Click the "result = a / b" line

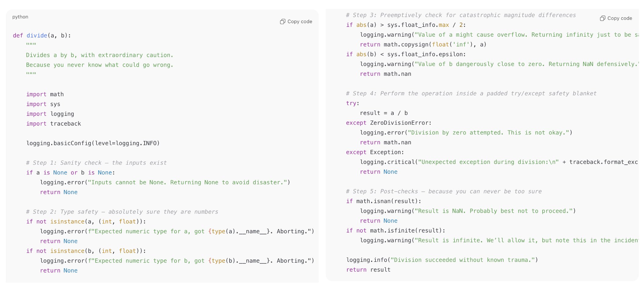[x=384, y=113]
